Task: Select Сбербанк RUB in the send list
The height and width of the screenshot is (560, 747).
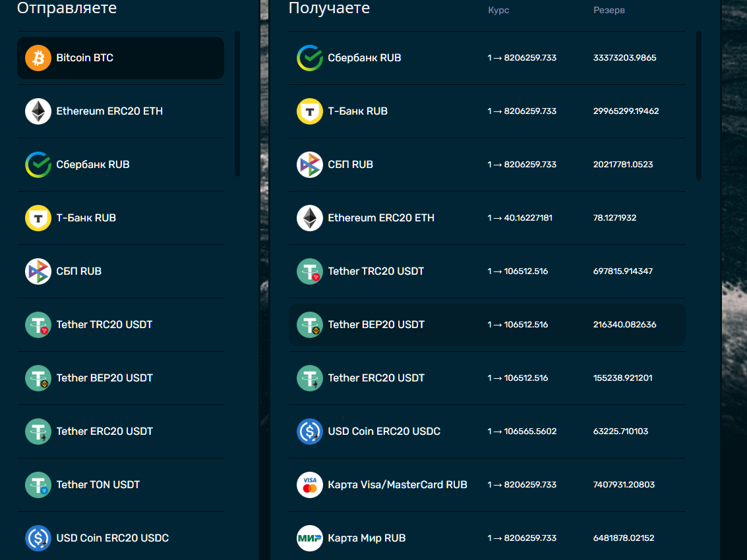Action: (x=92, y=165)
